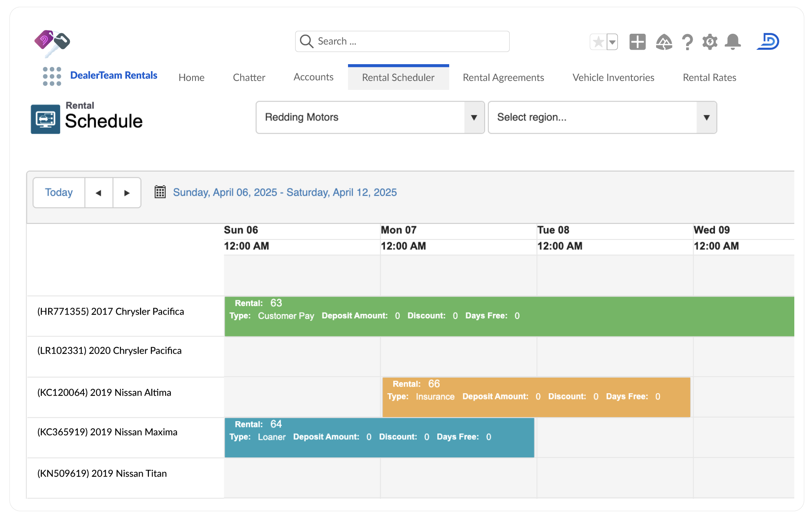Open the app launcher dots grid
This screenshot has width=812, height=515.
52,77
